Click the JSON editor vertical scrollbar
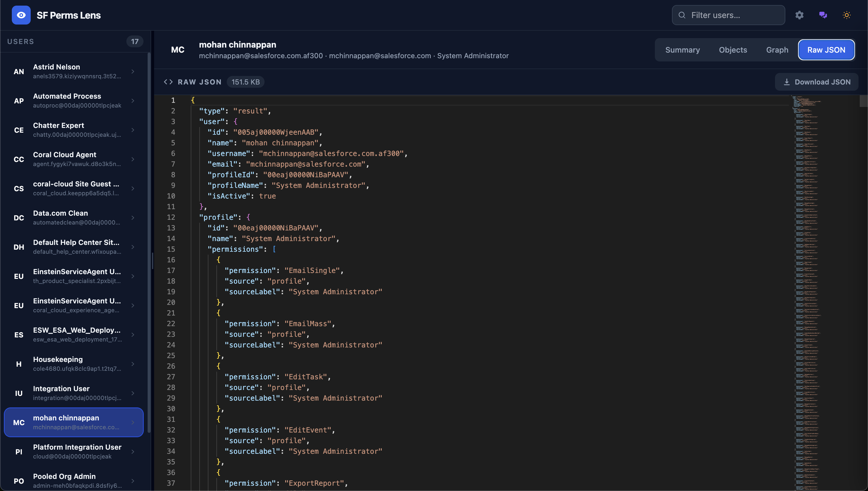The image size is (868, 491). (x=863, y=101)
